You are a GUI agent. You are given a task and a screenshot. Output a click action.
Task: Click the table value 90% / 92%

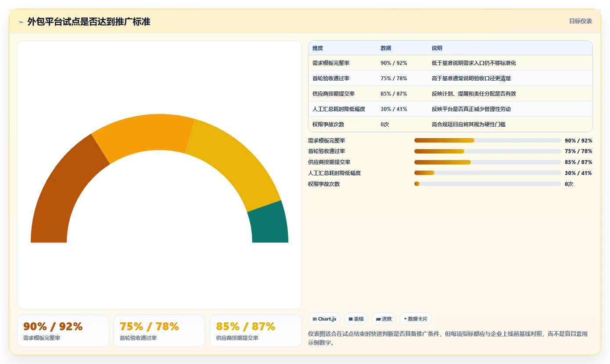click(x=394, y=63)
